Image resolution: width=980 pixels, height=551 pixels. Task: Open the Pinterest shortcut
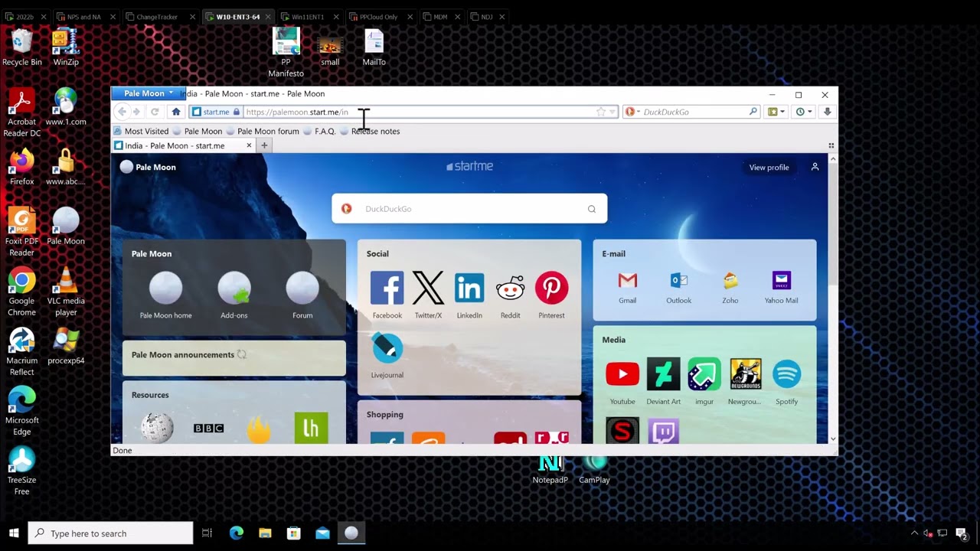[x=551, y=295]
